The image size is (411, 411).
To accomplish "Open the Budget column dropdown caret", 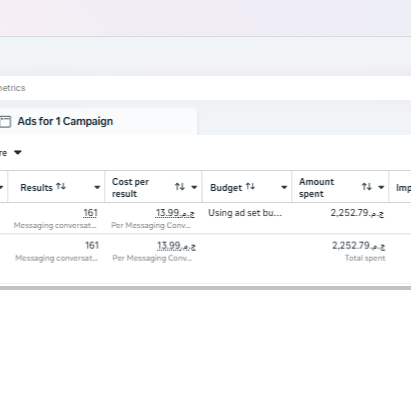I will coord(284,187).
